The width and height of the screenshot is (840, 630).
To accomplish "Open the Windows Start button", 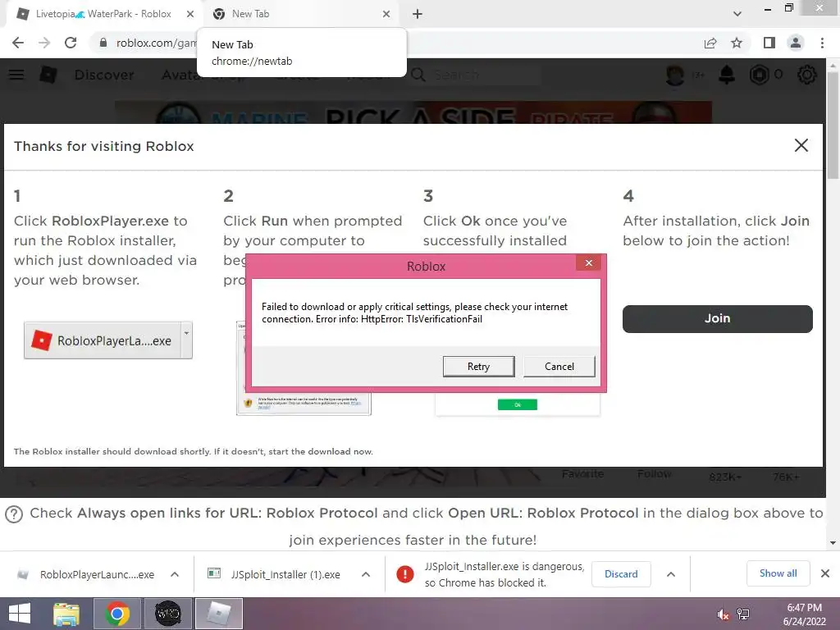I will coord(20,614).
